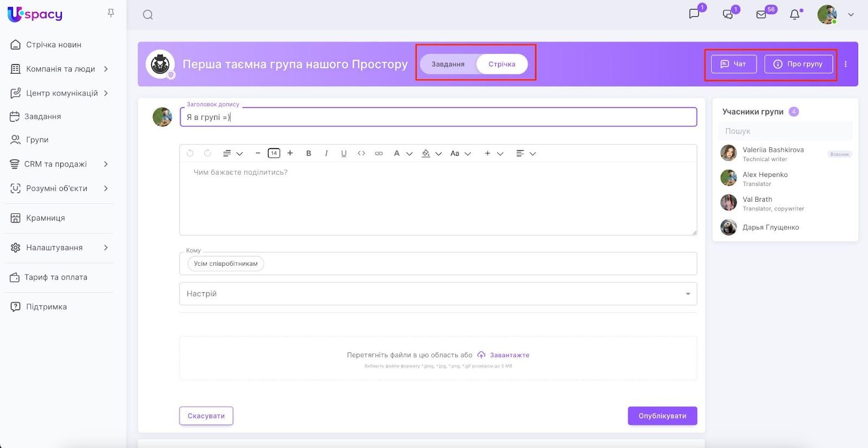Open Завдання in the left sidebar
This screenshot has height=448, width=868.
42,117
